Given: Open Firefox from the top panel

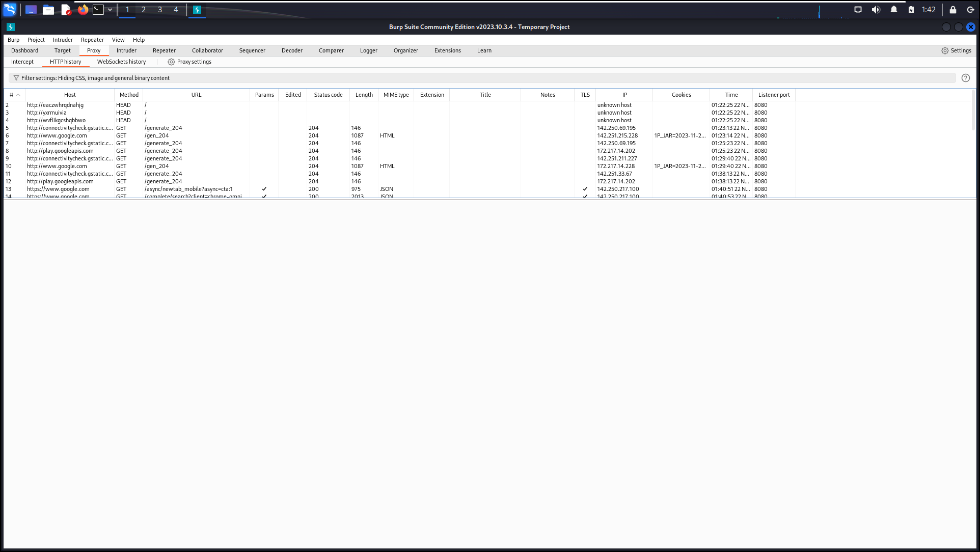Looking at the screenshot, I should point(83,9).
